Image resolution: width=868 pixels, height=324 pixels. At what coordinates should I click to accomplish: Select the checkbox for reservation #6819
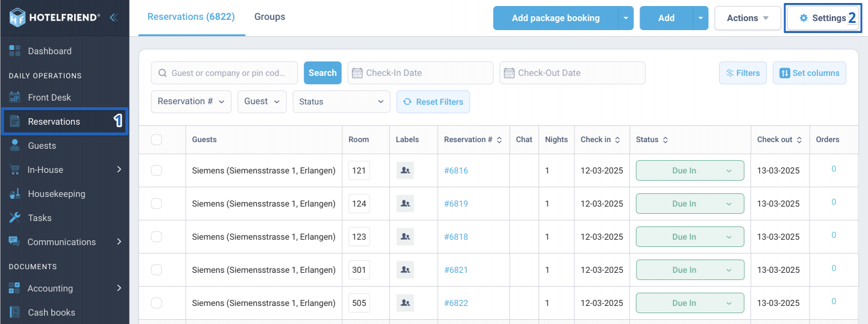click(157, 204)
